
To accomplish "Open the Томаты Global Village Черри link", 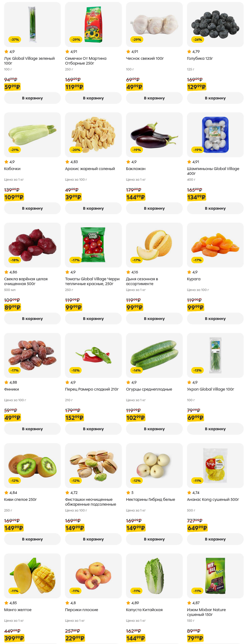I will click(92, 281).
